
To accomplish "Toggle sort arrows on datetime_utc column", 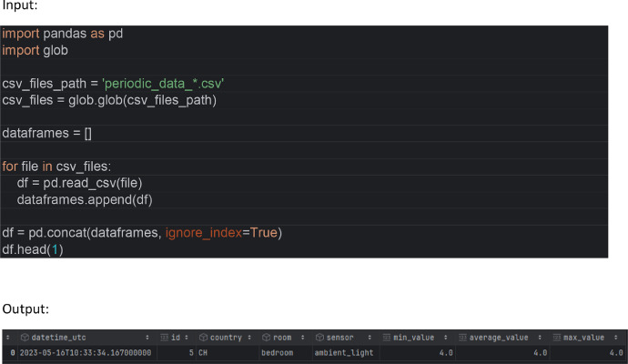I will click(147, 338).
